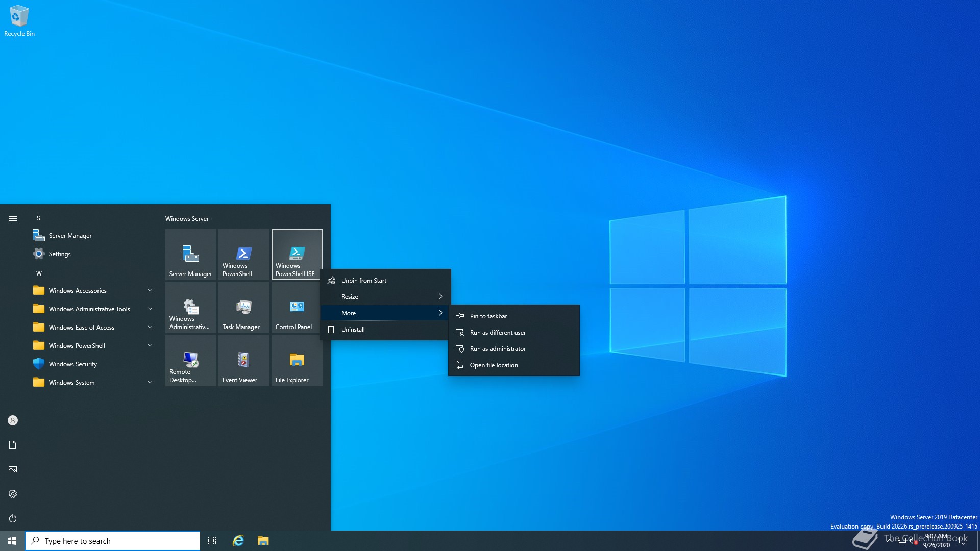The width and height of the screenshot is (980, 551).
Task: Click the letter S header in app list
Action: coord(38,218)
